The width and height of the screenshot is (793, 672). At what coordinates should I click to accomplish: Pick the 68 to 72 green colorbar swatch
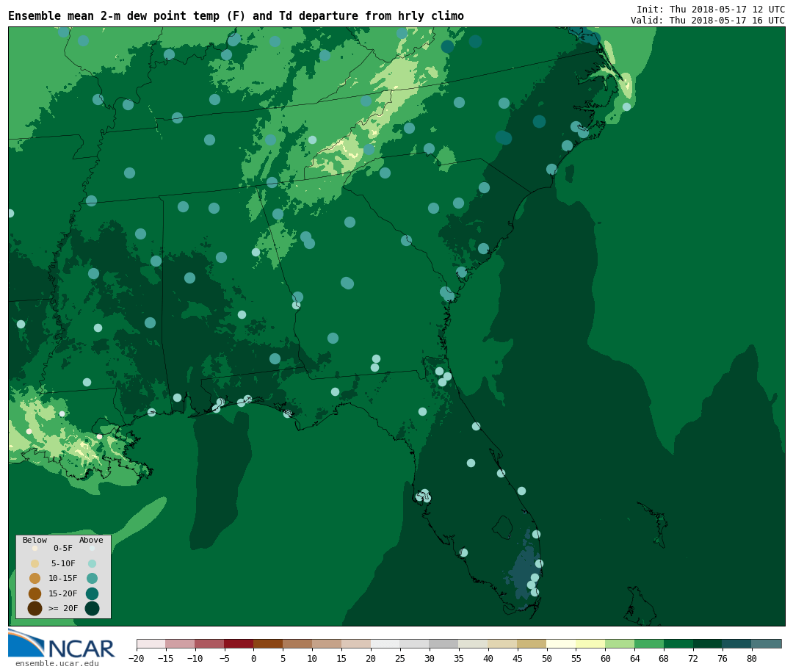[678, 644]
